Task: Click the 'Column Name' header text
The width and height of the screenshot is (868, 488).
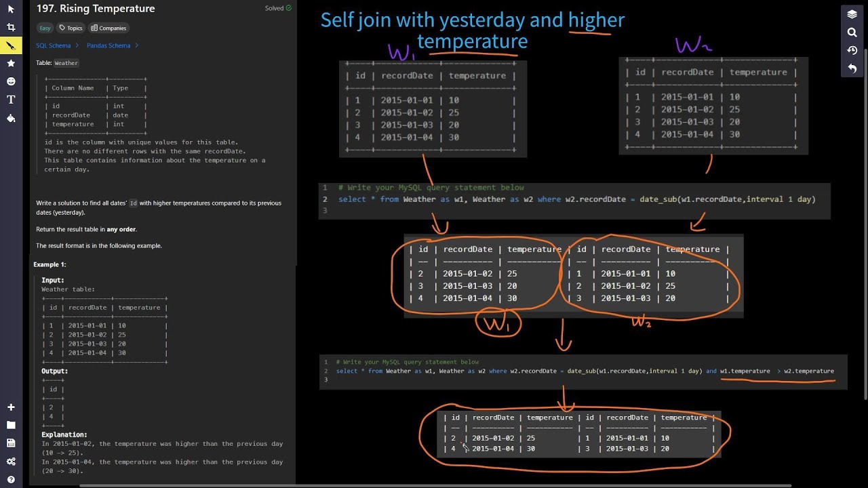Action: (73, 88)
